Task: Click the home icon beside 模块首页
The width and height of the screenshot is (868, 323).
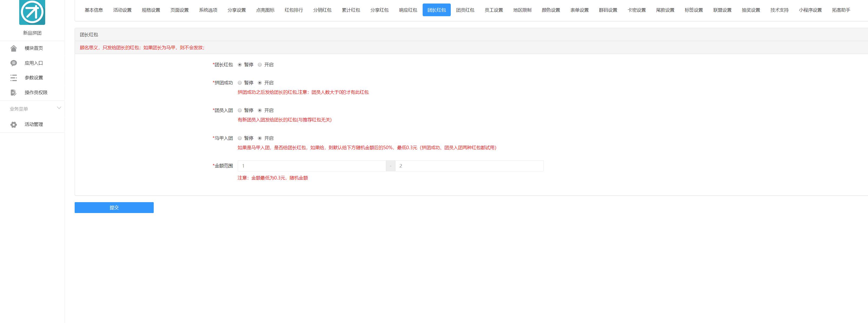Action: [14, 48]
